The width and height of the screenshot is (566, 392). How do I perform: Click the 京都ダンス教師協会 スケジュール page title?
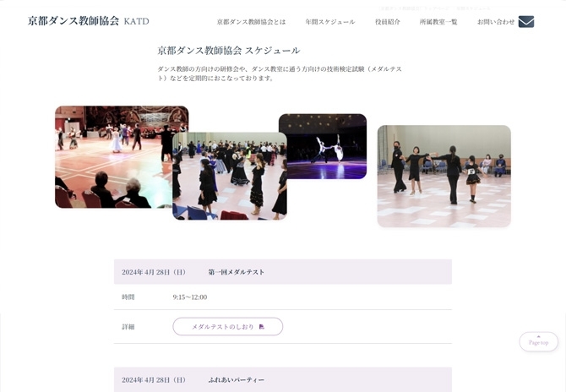228,51
